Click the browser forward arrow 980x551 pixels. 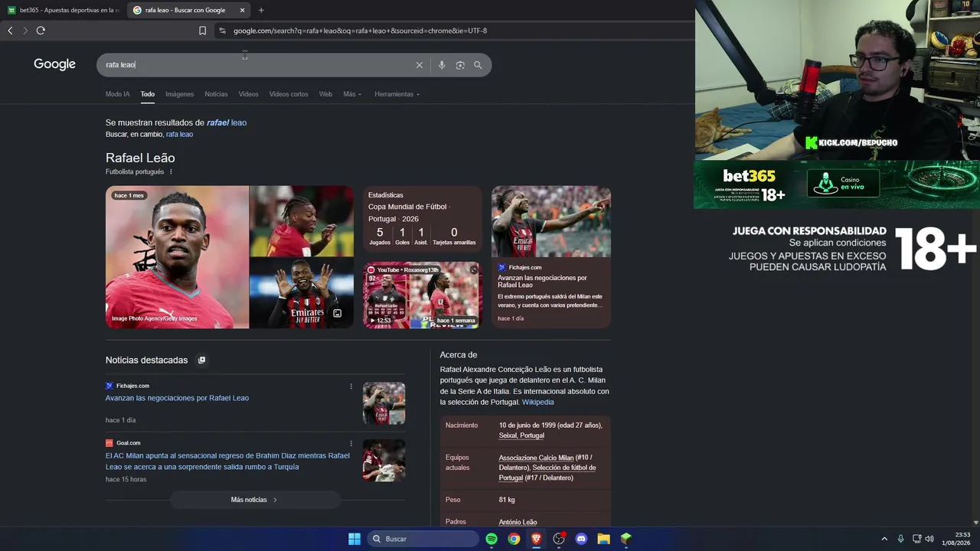click(25, 31)
